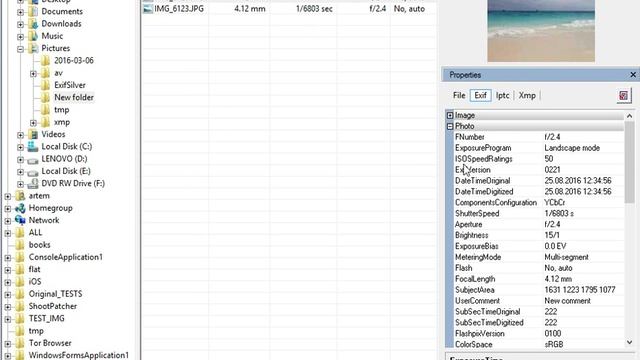Click the beach photo preview thumbnail
The image size is (640, 360).
pos(541,31)
